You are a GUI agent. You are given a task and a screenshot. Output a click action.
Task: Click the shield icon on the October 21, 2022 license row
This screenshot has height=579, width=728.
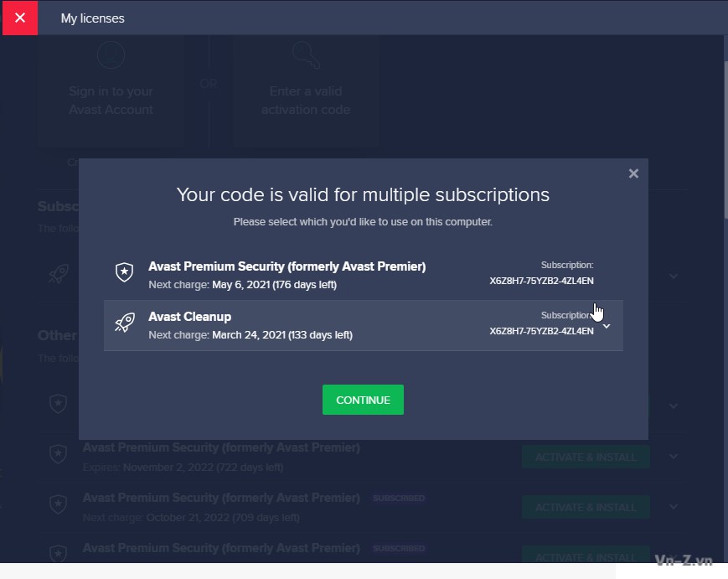click(58, 504)
